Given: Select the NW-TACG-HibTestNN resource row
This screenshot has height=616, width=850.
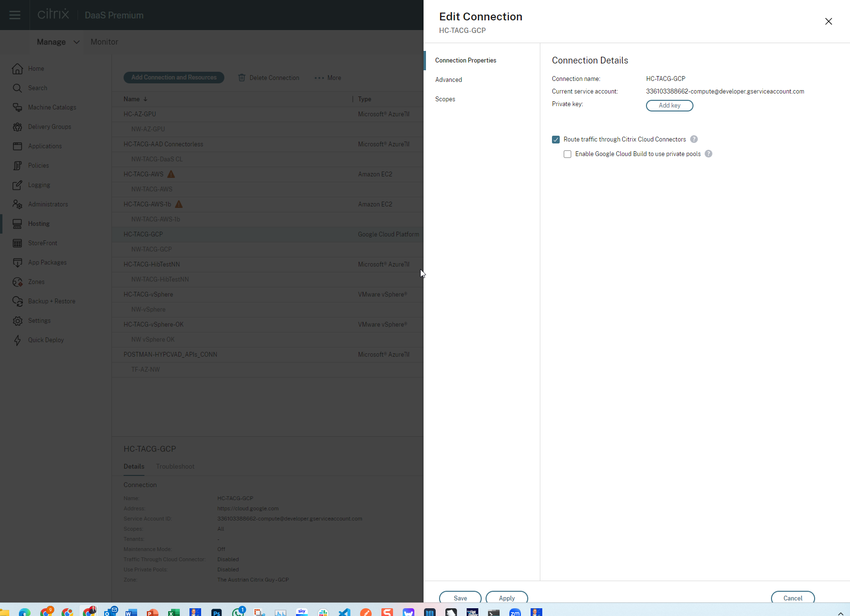Looking at the screenshot, I should [x=268, y=279].
